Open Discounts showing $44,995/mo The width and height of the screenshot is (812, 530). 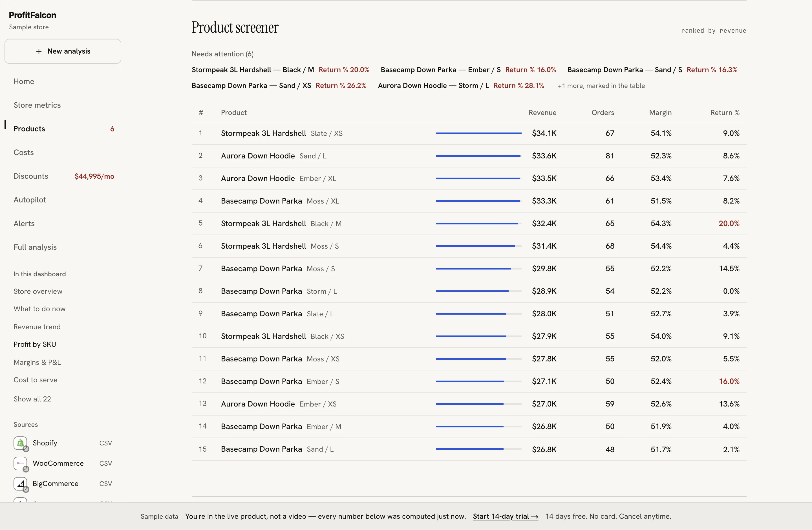pos(64,176)
